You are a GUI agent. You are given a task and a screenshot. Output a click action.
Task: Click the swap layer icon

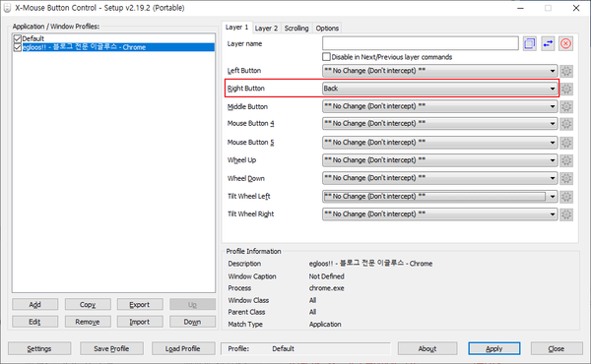[548, 43]
